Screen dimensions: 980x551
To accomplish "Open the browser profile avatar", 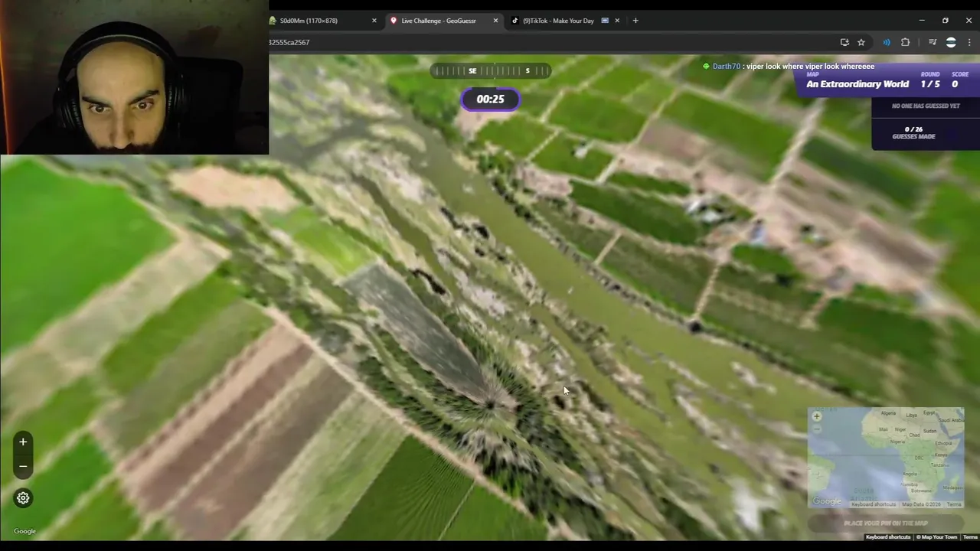I will pyautogui.click(x=951, y=42).
